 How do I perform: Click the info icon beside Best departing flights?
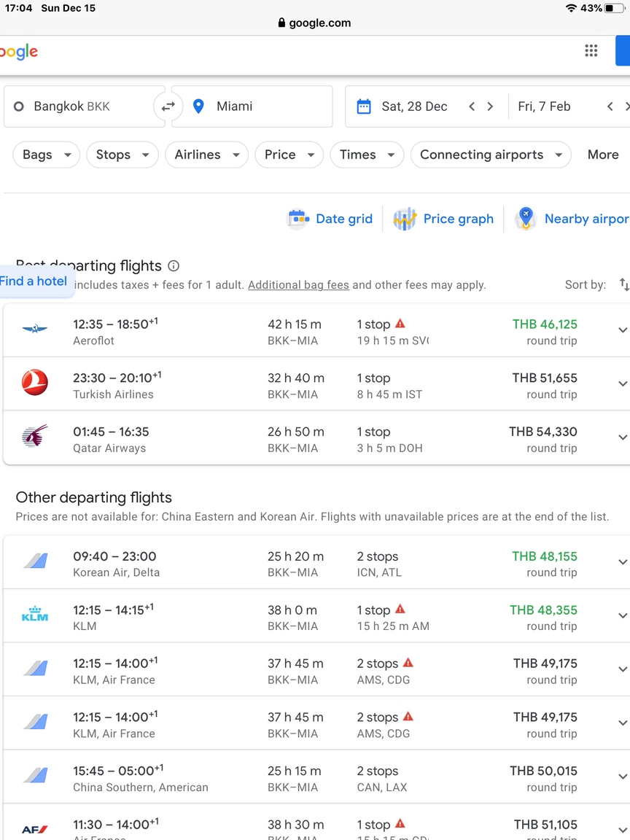(174, 265)
